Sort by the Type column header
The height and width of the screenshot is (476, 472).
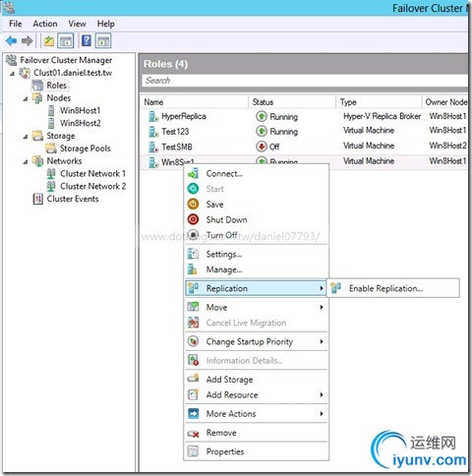(x=379, y=102)
